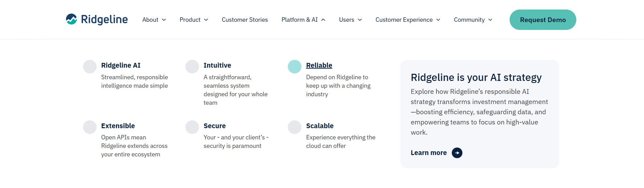This screenshot has height=188, width=644.
Task: Open the Customer Experience menu label
Action: pyautogui.click(x=404, y=20)
